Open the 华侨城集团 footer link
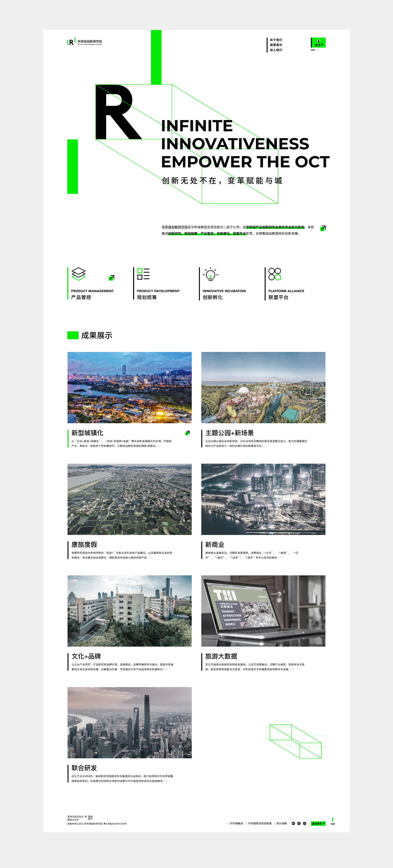The image size is (393, 868). [236, 824]
